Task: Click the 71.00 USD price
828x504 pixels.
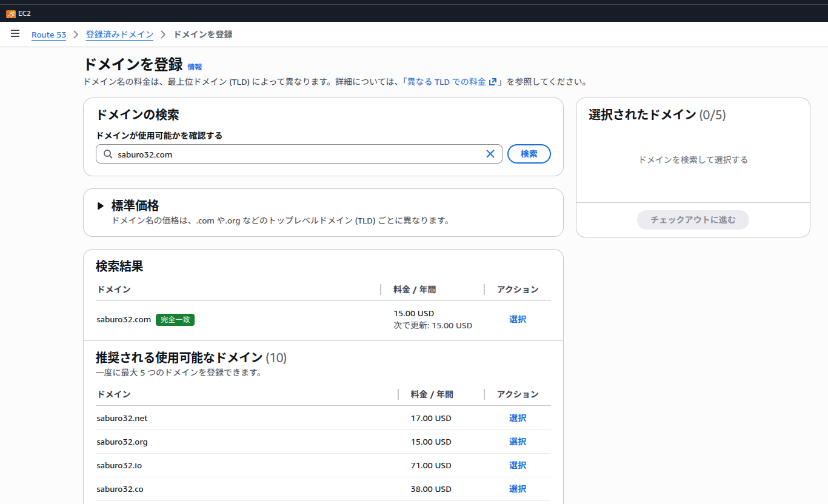Action: (x=431, y=465)
